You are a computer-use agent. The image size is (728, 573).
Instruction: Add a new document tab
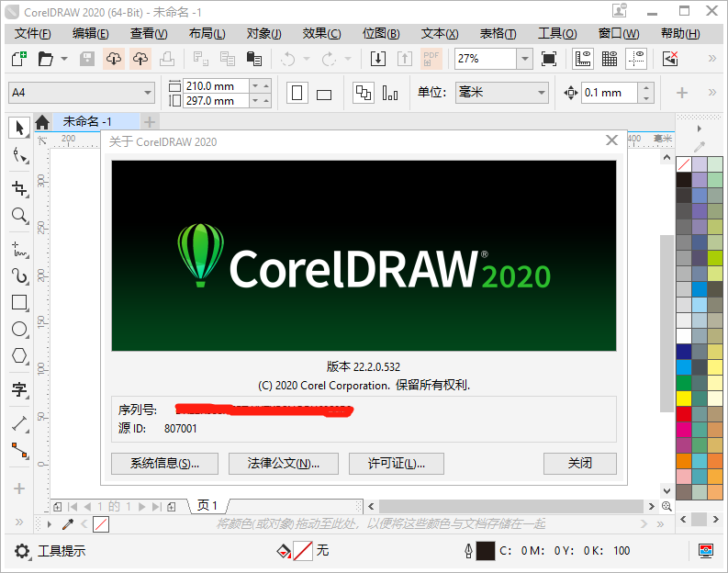point(149,122)
